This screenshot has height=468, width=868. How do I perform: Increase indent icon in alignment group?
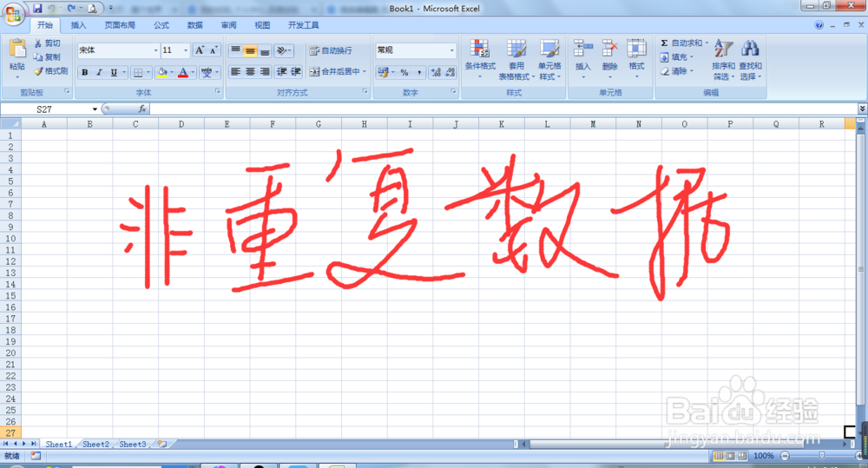[296, 71]
